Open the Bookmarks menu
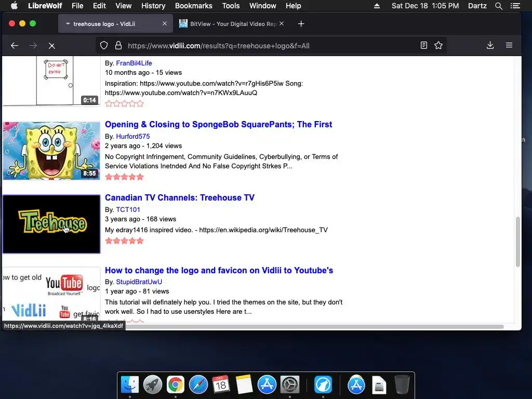Image resolution: width=532 pixels, height=399 pixels. [194, 6]
